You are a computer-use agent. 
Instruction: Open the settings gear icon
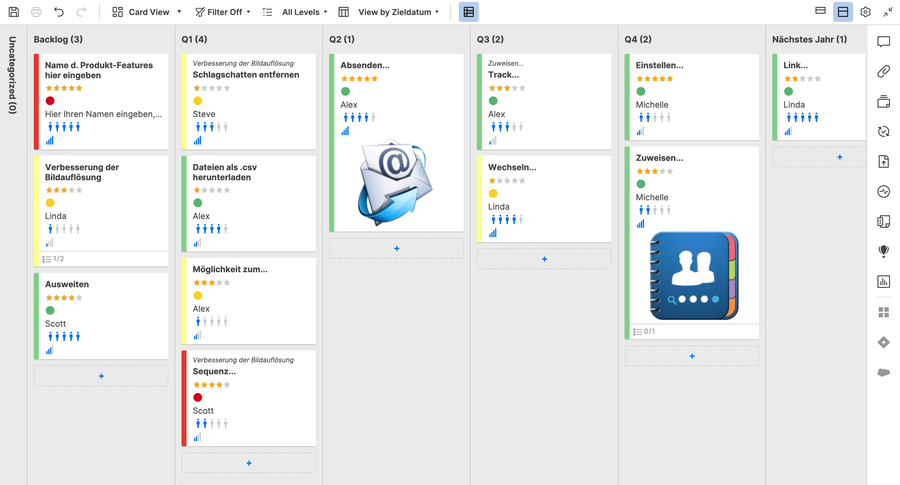[866, 11]
